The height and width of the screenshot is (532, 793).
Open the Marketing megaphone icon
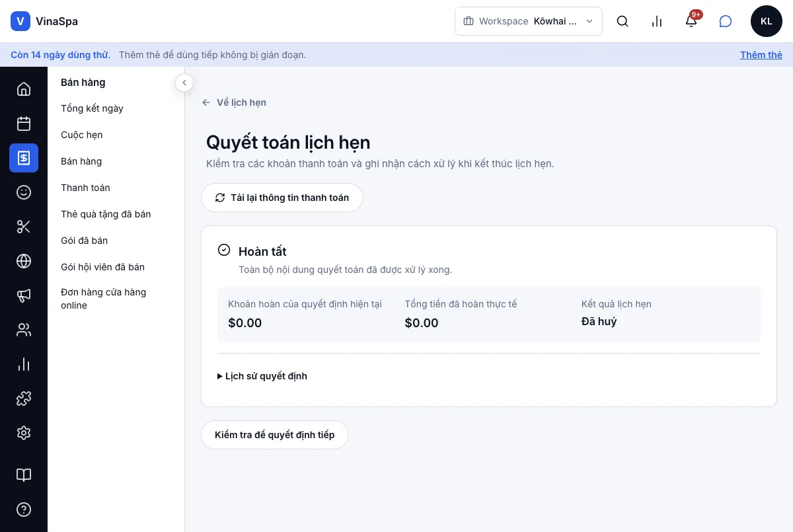[x=24, y=295]
